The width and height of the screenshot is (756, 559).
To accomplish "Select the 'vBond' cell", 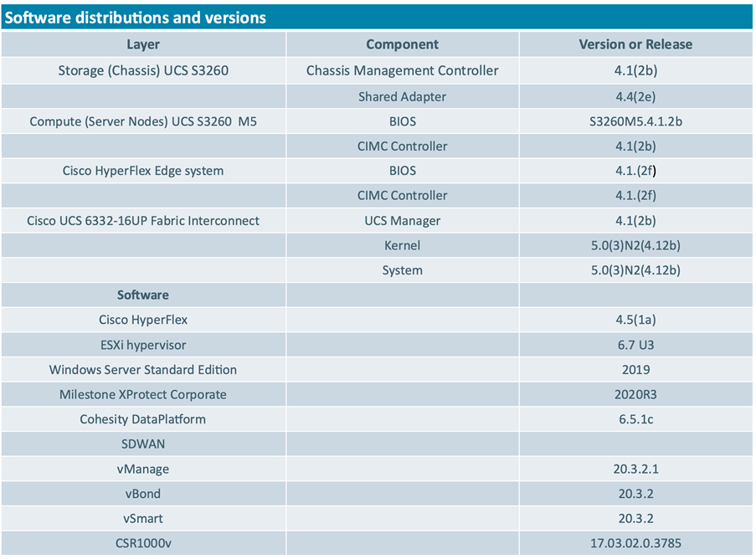I will click(x=143, y=494).
